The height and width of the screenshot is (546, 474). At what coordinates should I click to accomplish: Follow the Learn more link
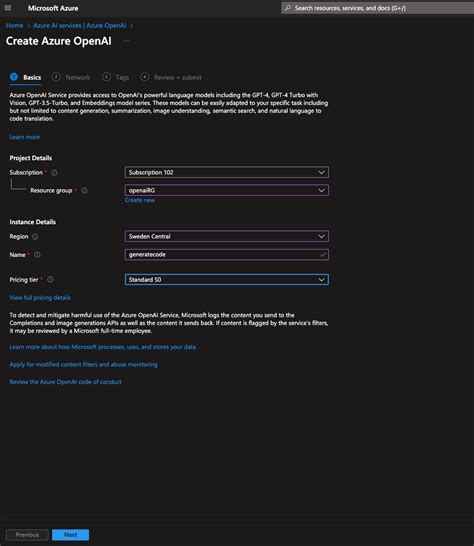[24, 137]
